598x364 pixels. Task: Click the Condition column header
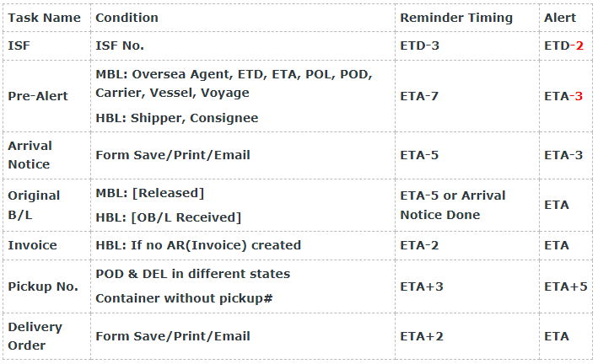(x=127, y=18)
